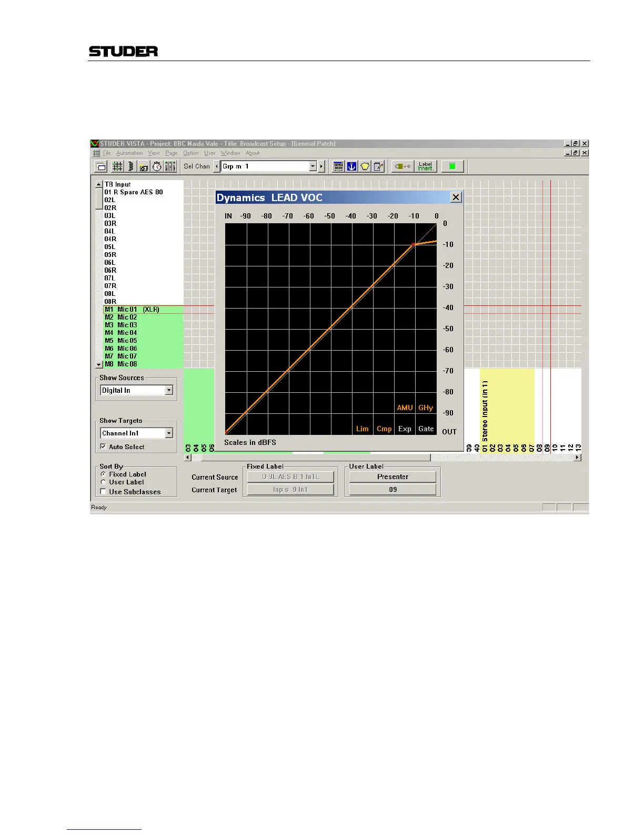Click the Label Inherit toolbar button
The width and height of the screenshot is (644, 834).
425,166
